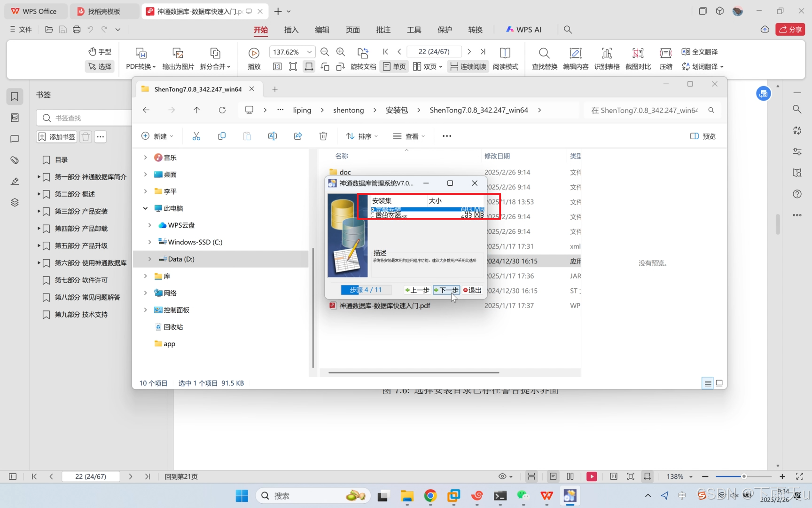Click 回到第21页 in status bar

181,476
